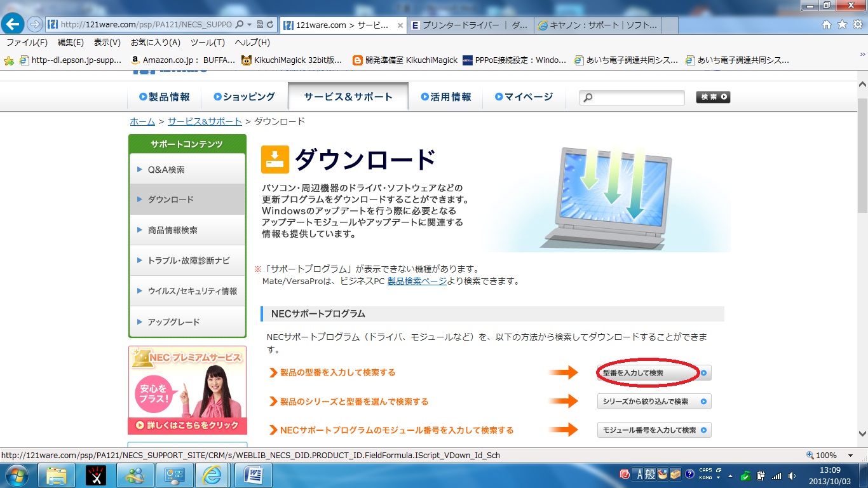The image size is (868, 488).
Task: Click the volume speaker tray icon
Action: tap(792, 475)
